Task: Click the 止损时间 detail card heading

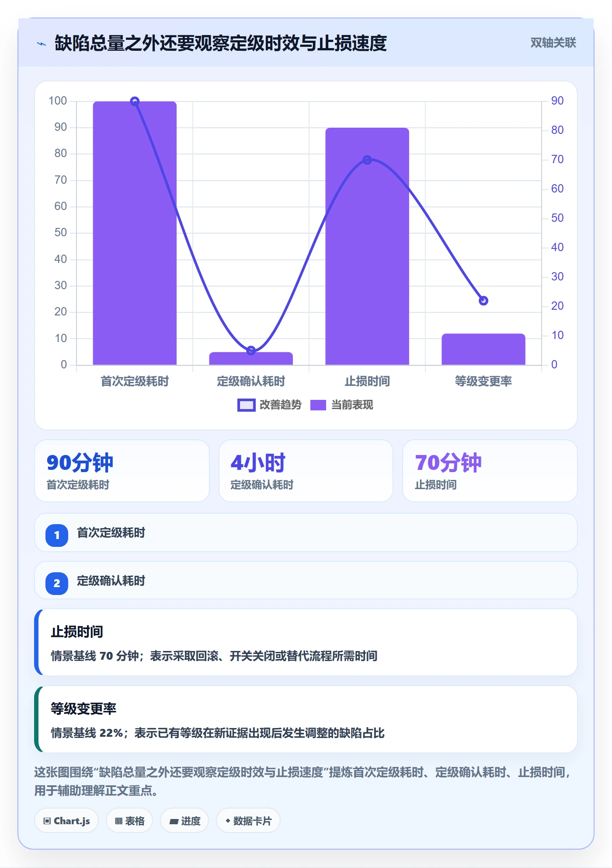Action: pyautogui.click(x=77, y=632)
